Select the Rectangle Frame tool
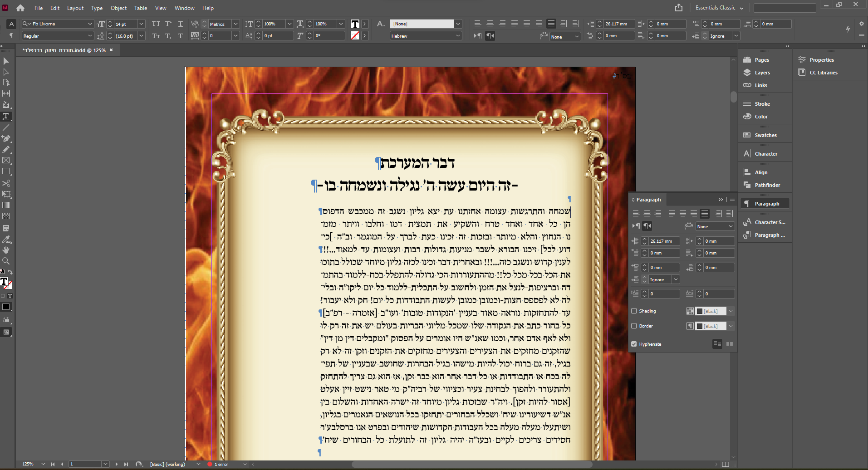868x470 pixels. [x=6, y=161]
